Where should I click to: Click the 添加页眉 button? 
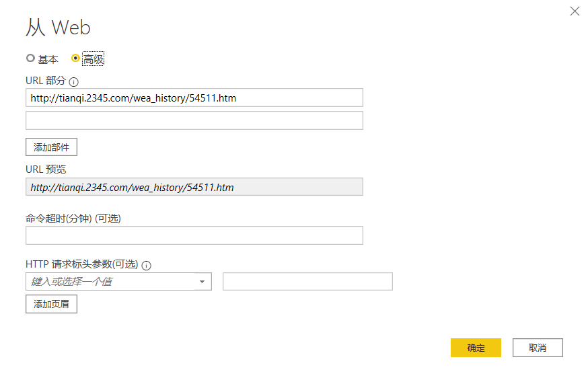point(51,304)
